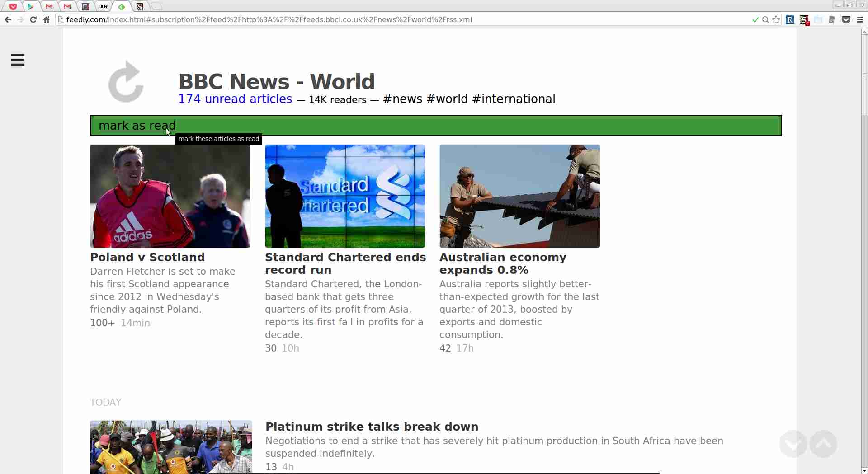The image size is (868, 474).
Task: Click the 'TODAY' section heading
Action: pyautogui.click(x=106, y=402)
